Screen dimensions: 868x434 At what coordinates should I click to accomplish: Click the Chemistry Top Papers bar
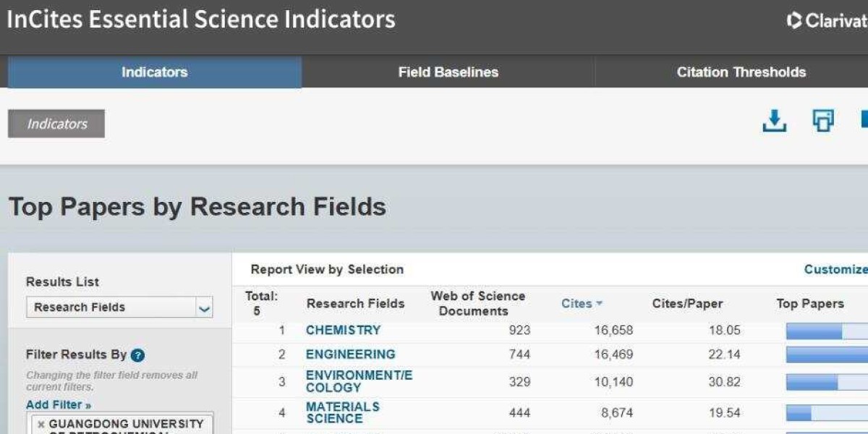[x=827, y=331]
